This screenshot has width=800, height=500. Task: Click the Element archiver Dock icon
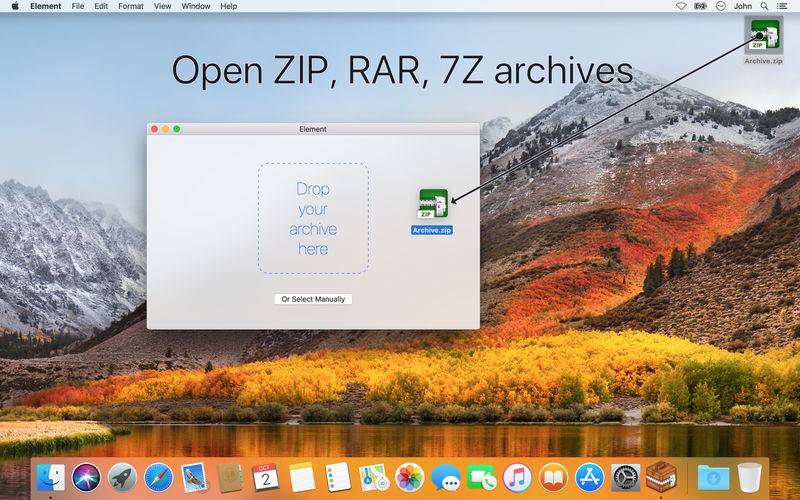tap(661, 477)
